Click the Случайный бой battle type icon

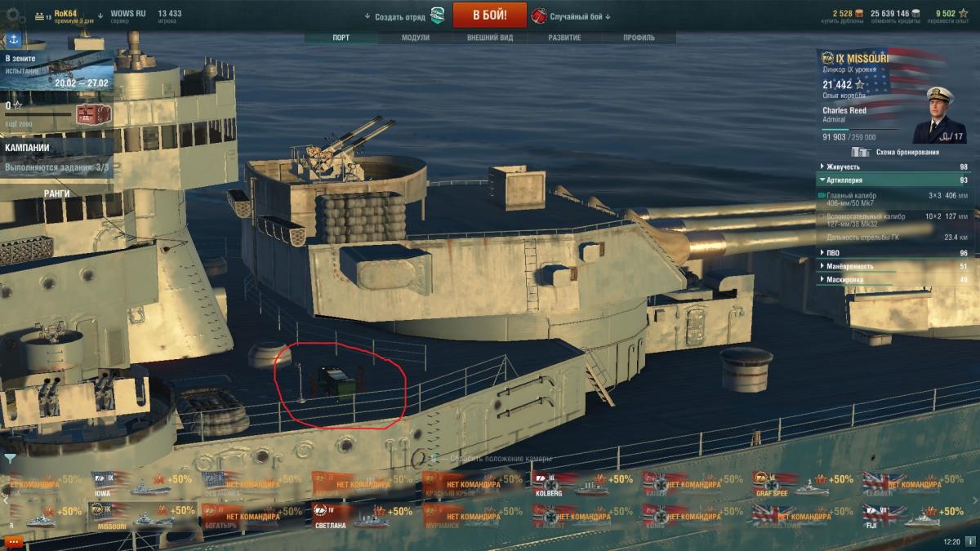(x=539, y=16)
